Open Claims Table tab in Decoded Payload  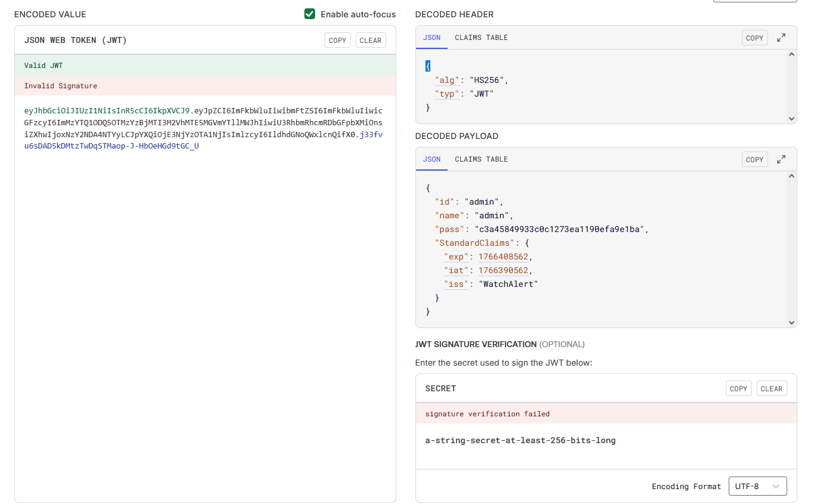(x=481, y=159)
